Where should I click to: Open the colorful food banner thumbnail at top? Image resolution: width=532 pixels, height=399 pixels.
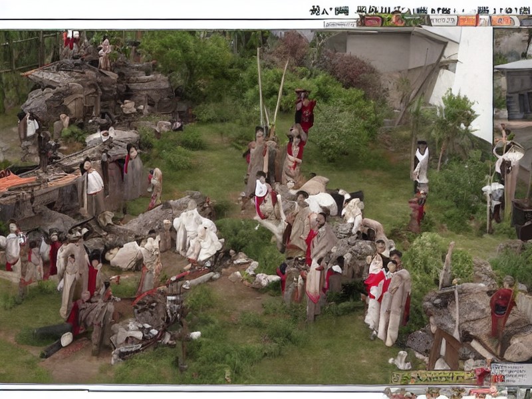(x=392, y=20)
